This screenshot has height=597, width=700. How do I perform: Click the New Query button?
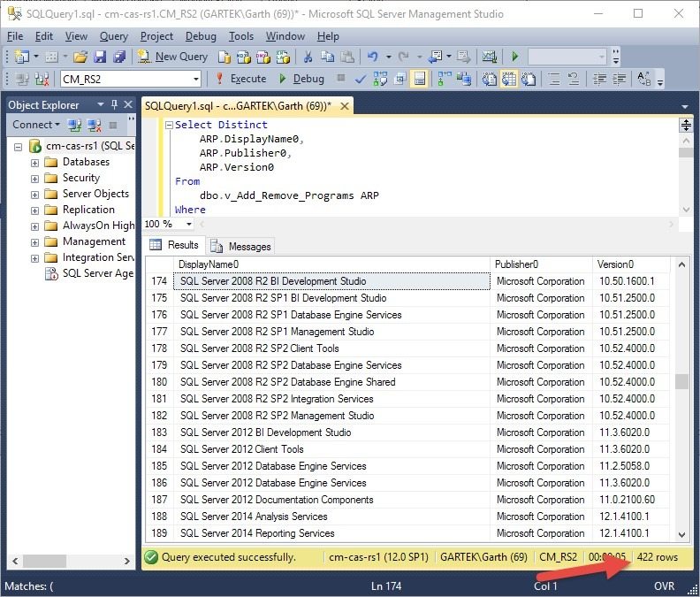click(172, 57)
